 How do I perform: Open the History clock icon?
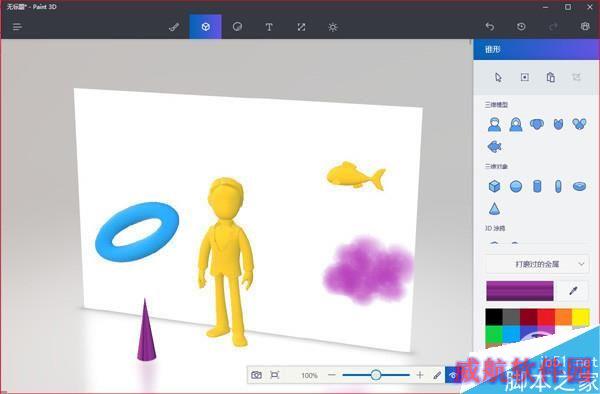click(521, 27)
